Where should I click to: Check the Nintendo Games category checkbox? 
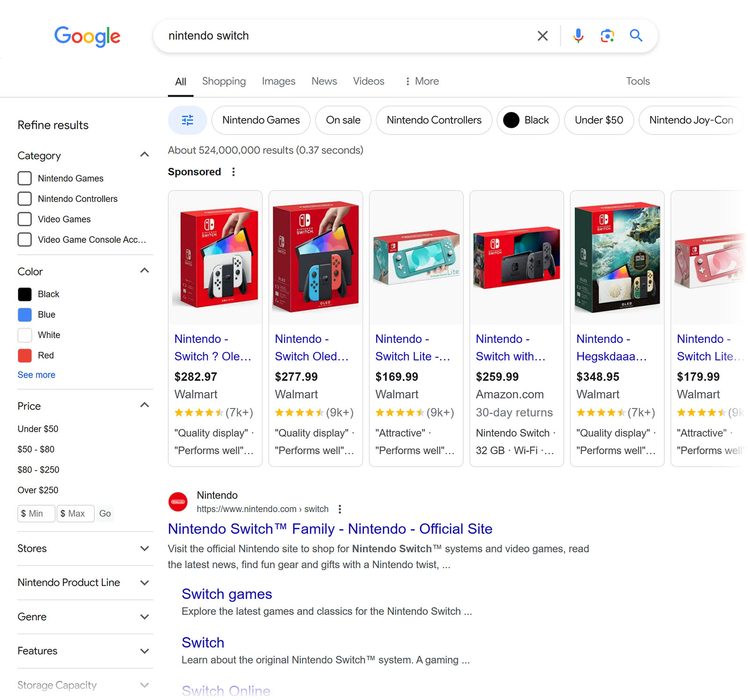25,178
